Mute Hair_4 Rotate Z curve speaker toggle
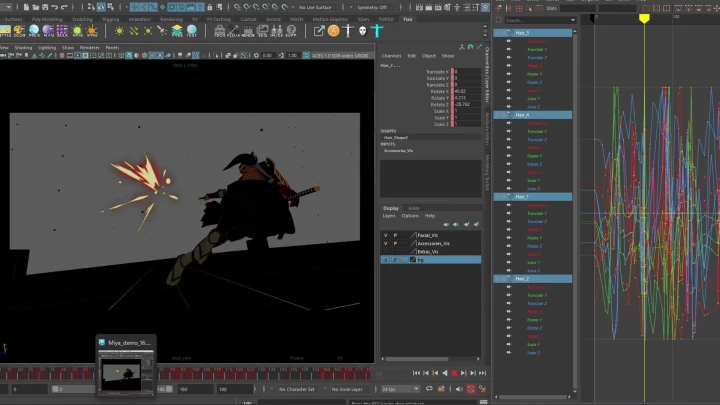 pos(509,164)
